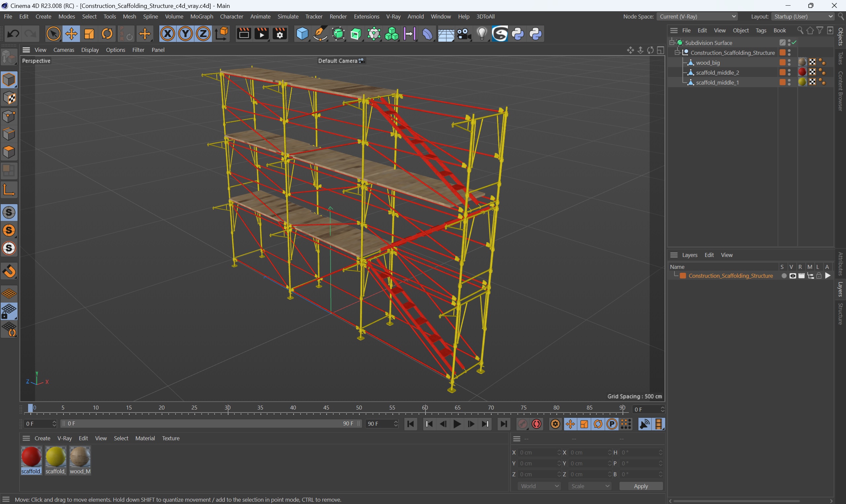Image resolution: width=846 pixels, height=504 pixels.
Task: Click the Light bulb icon
Action: point(482,34)
